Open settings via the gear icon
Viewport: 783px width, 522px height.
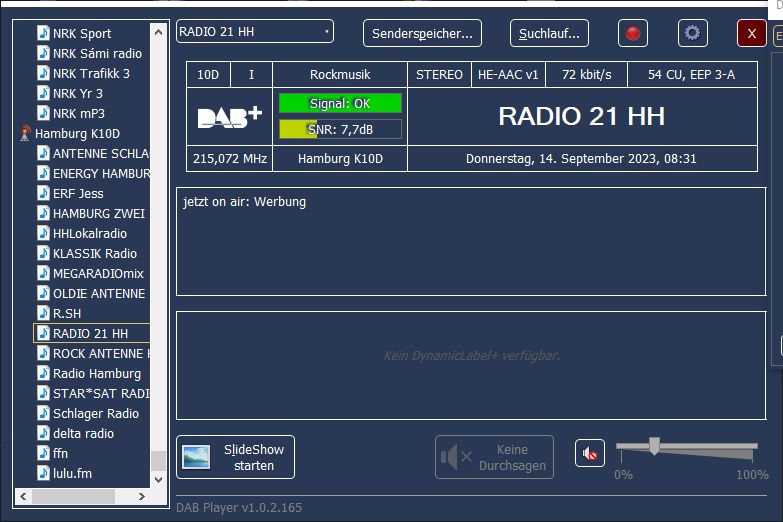click(693, 33)
